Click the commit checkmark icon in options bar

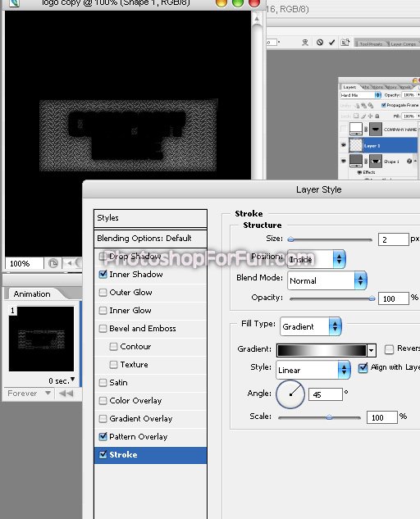(332, 43)
